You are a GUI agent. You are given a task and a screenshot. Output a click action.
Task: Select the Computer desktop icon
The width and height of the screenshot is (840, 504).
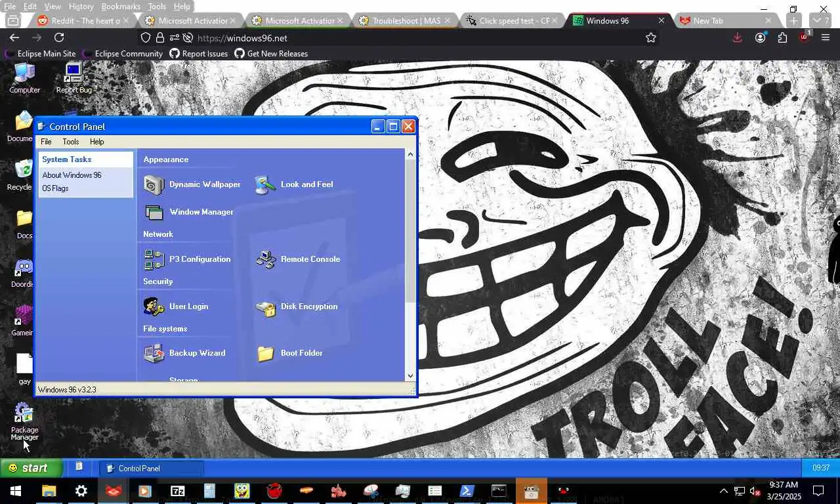point(24,78)
